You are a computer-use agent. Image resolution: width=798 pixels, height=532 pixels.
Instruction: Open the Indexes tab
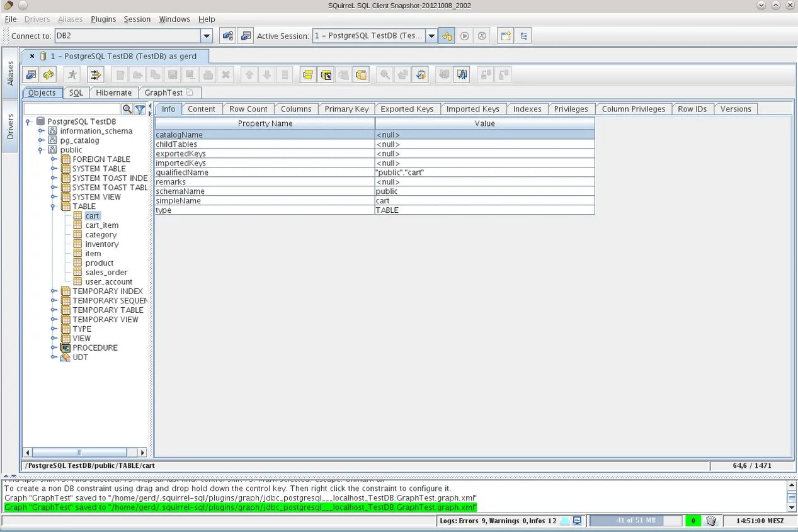point(527,109)
